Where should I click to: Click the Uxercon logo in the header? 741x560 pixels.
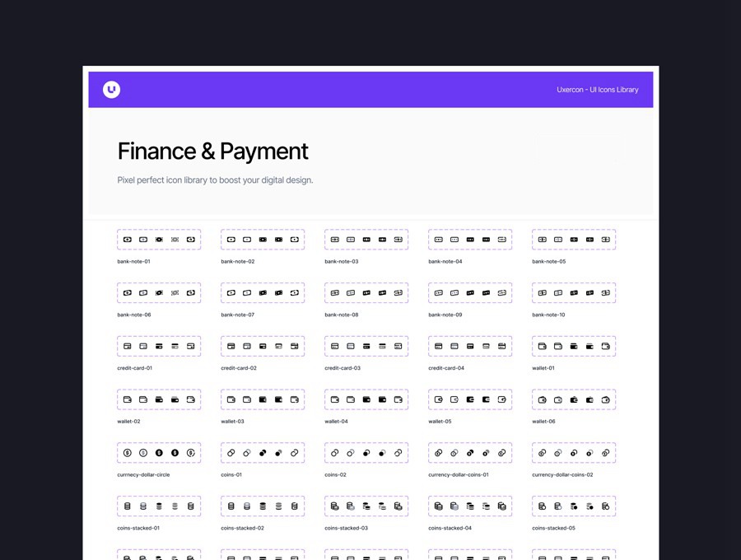point(111,89)
